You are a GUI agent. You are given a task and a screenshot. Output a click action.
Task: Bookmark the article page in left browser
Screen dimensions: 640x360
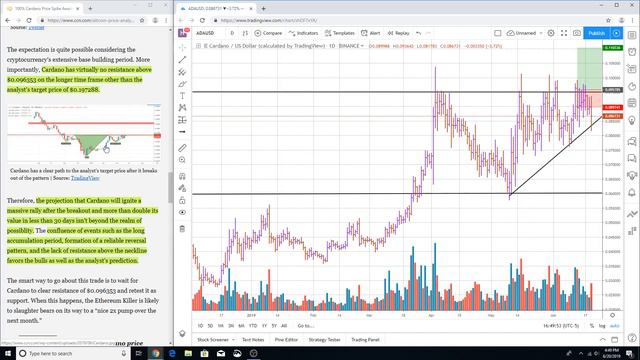(x=142, y=20)
